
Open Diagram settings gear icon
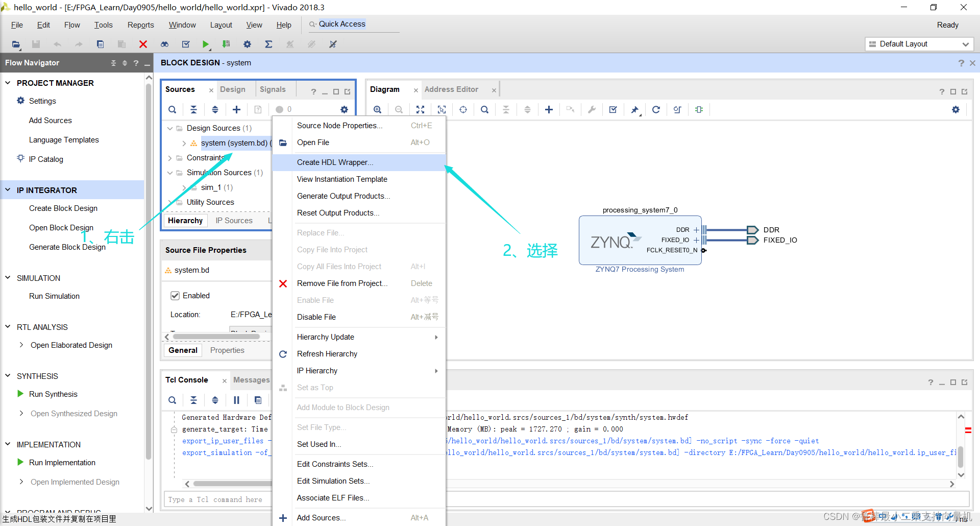click(955, 109)
